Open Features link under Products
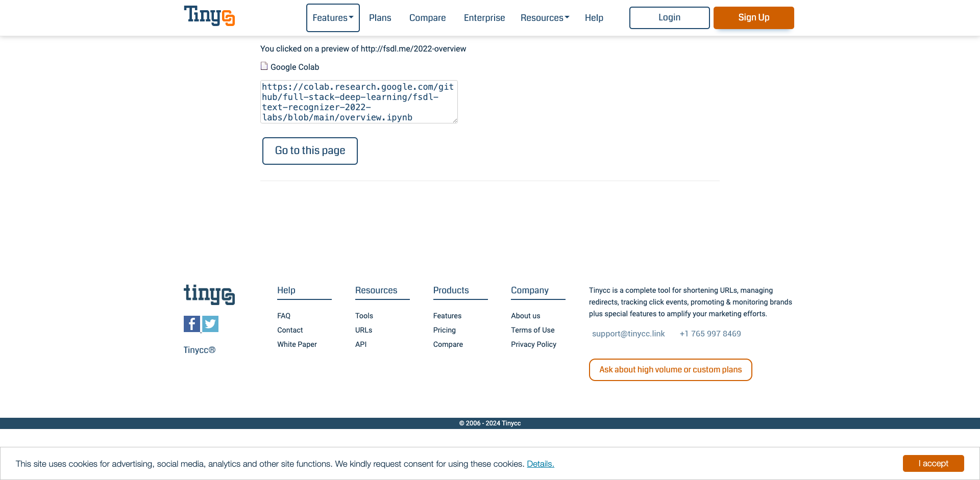 [447, 316]
